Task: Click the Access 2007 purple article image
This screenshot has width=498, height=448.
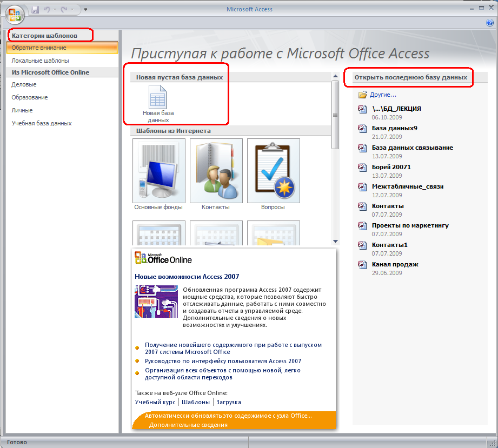Action: click(156, 302)
